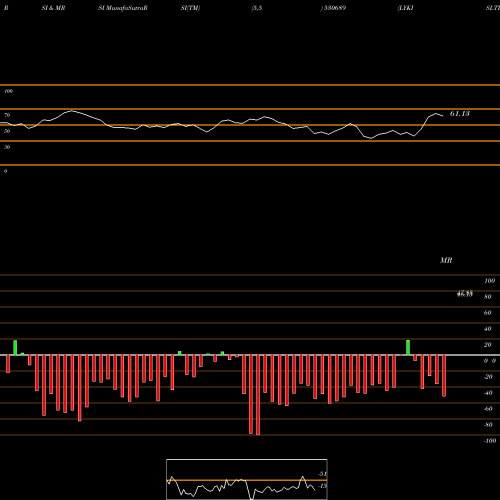Click the RSI axis label 70
The image size is (500, 500).
7,115
